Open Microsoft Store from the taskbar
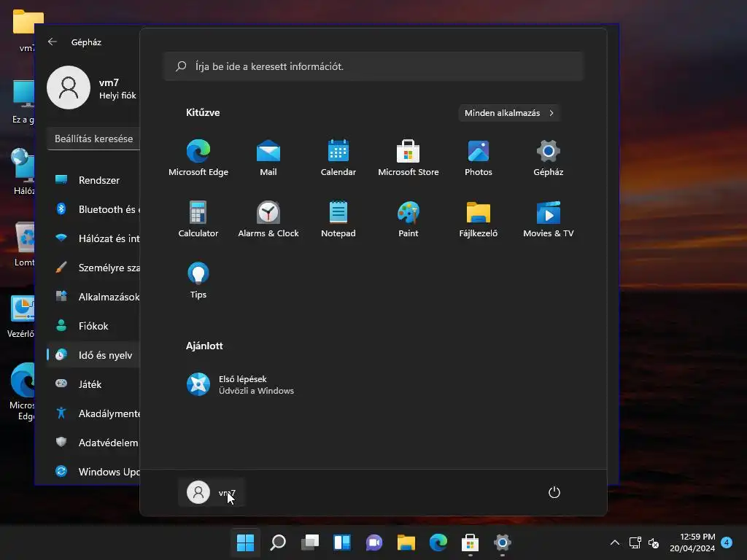The height and width of the screenshot is (560, 747). pyautogui.click(x=471, y=542)
